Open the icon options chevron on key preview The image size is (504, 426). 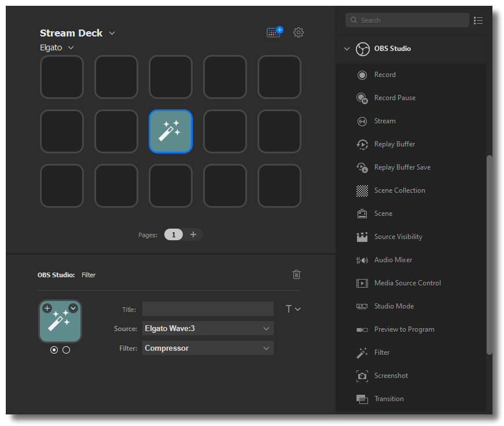(73, 309)
